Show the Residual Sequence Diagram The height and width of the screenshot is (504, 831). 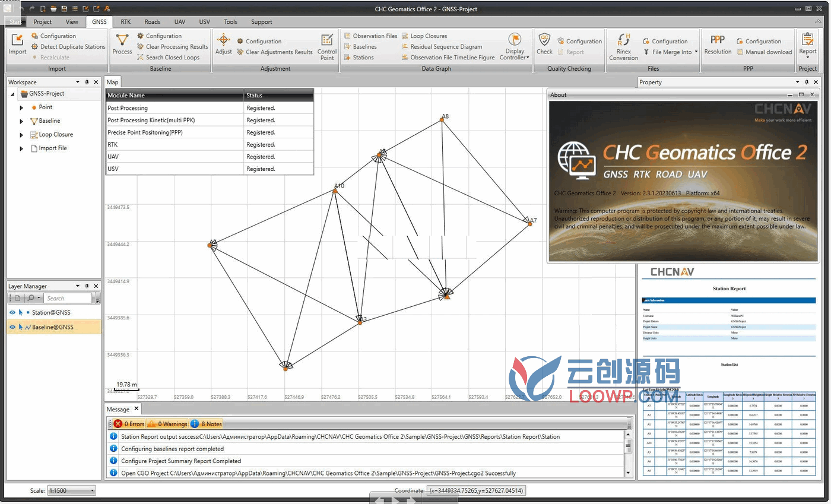pos(442,46)
